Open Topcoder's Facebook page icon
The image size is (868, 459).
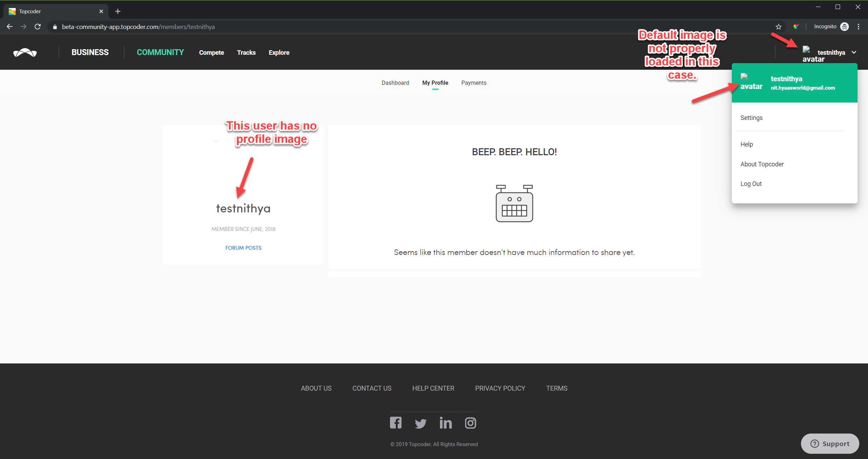396,423
